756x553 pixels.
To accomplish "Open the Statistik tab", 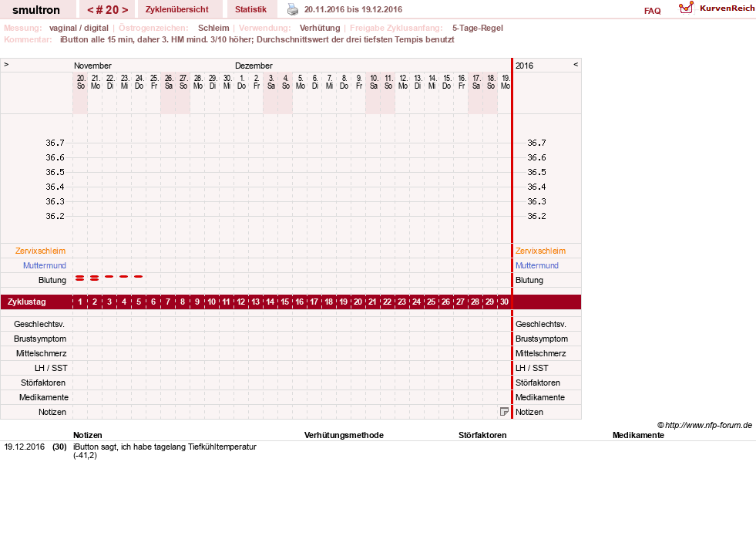I will [250, 9].
